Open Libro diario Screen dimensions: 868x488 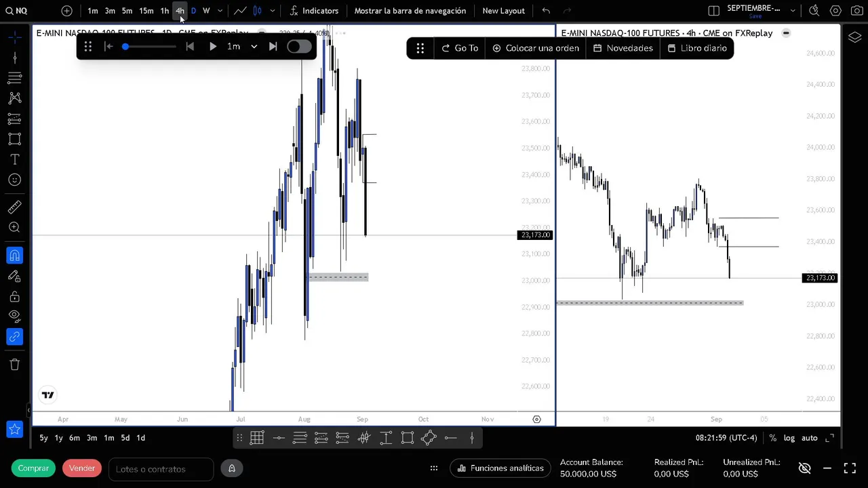pyautogui.click(x=697, y=48)
